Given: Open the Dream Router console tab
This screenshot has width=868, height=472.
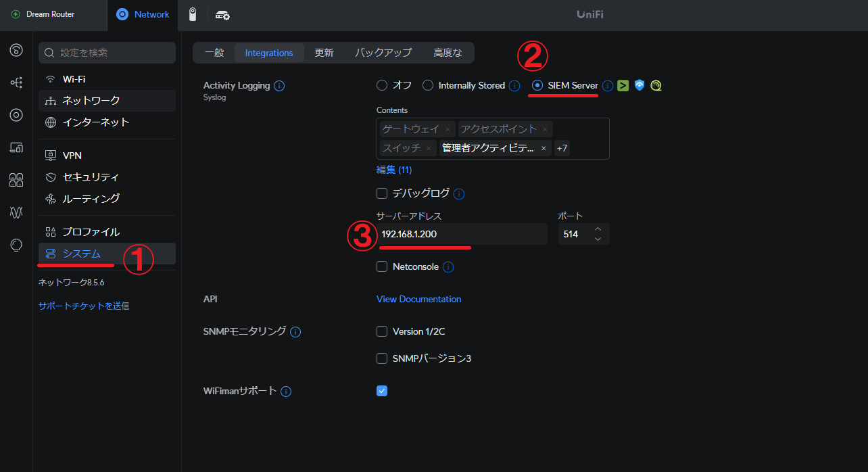Looking at the screenshot, I should coord(53,14).
